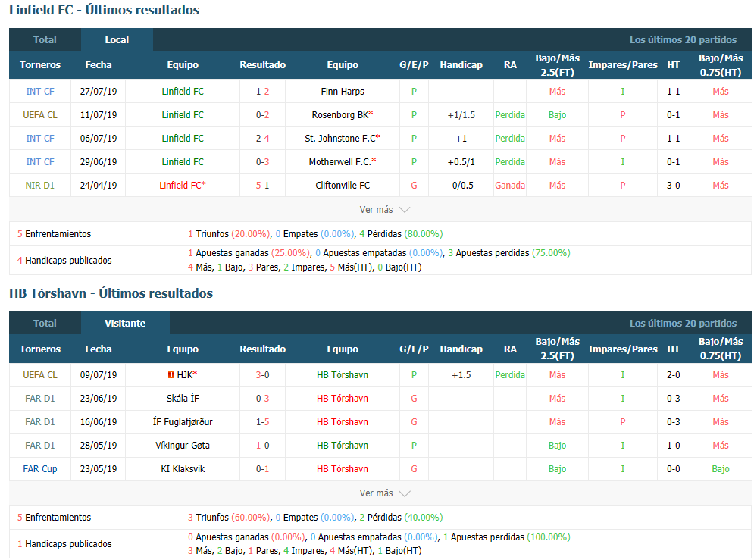Click the Linfield FC 'Triunfos (20.00%)' summary text
Image resolution: width=754 pixels, height=560 pixels.
point(229,234)
